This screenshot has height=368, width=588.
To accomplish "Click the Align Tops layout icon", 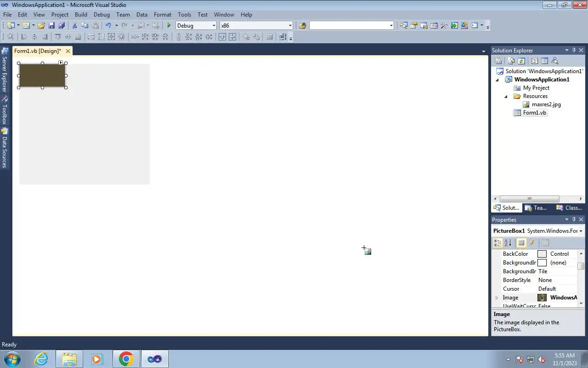I will click(58, 37).
